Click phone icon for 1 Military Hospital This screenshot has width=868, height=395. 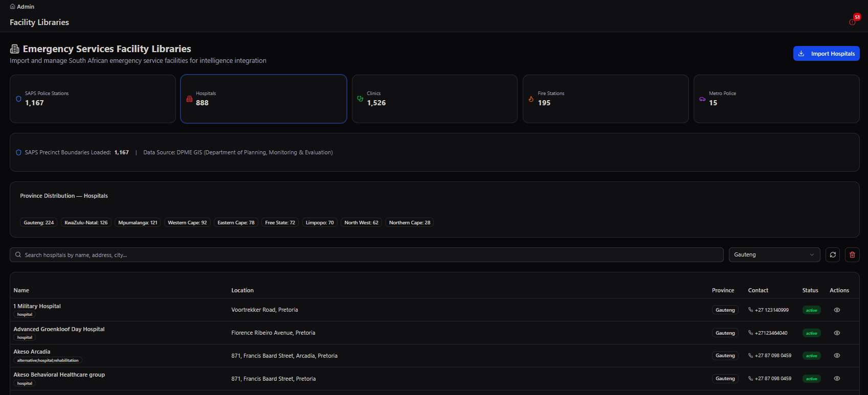[x=750, y=310]
